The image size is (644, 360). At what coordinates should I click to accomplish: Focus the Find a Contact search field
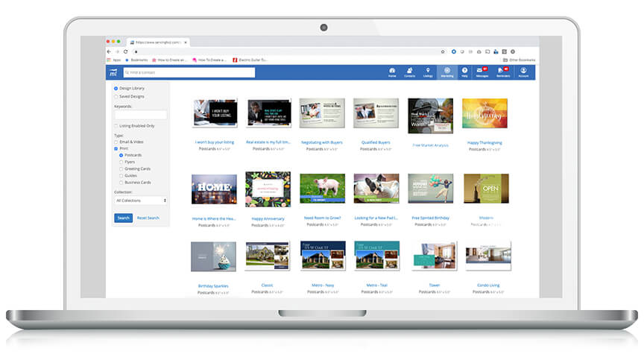coord(189,72)
